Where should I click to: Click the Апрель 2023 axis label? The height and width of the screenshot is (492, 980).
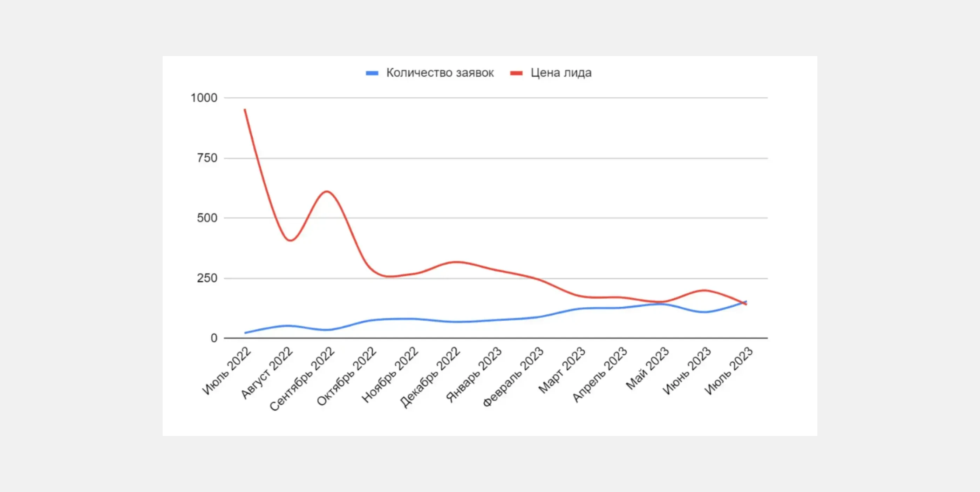(x=600, y=374)
